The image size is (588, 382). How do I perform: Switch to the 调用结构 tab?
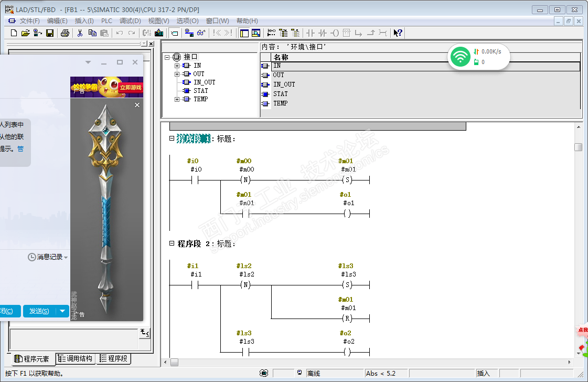point(76,358)
